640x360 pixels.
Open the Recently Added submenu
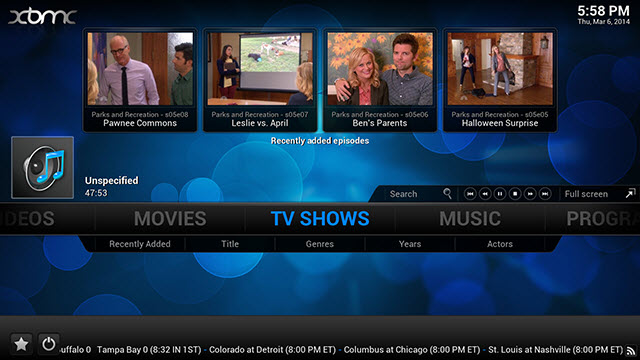coord(140,244)
